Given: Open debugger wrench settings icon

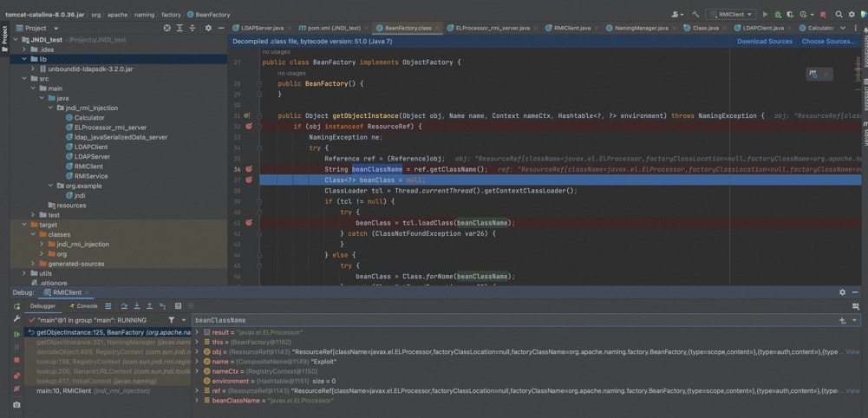Looking at the screenshot, I should point(16,319).
